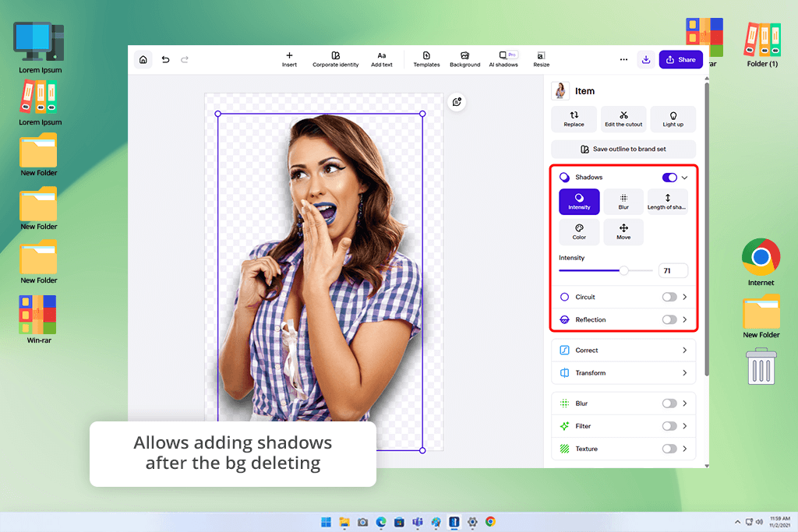Click the top-left selection handle
The width and height of the screenshot is (798, 532).
(x=218, y=114)
